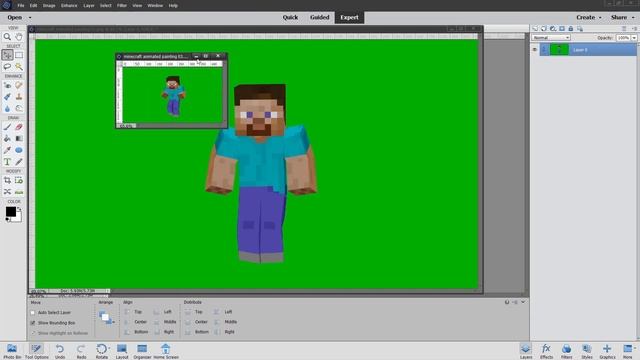The width and height of the screenshot is (640, 360).
Task: Select the Custom Shape tool
Action: 19,150
